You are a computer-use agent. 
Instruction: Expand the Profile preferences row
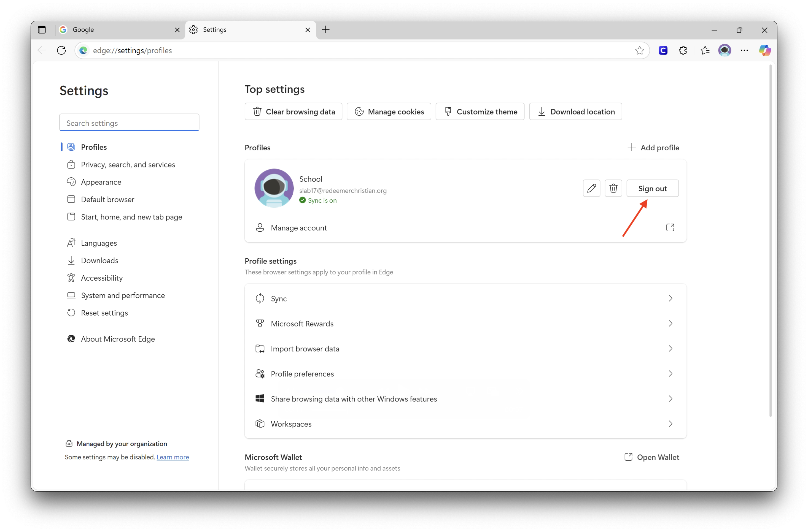pos(465,374)
